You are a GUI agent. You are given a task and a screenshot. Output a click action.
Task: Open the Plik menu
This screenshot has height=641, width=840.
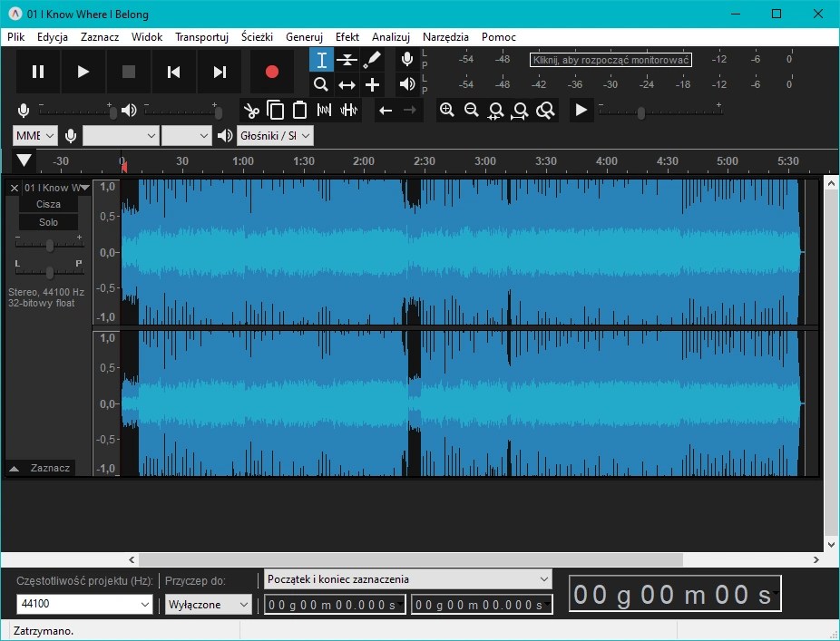click(16, 37)
